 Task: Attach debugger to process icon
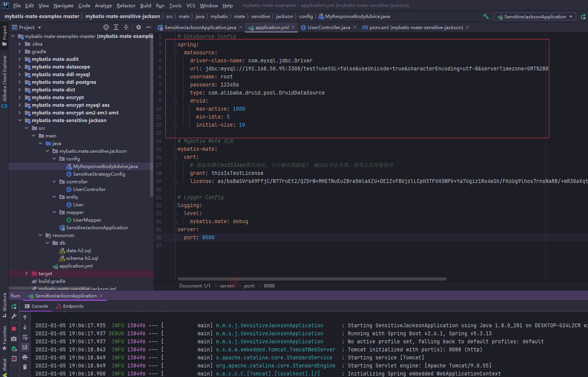pyautogui.click(x=14, y=349)
